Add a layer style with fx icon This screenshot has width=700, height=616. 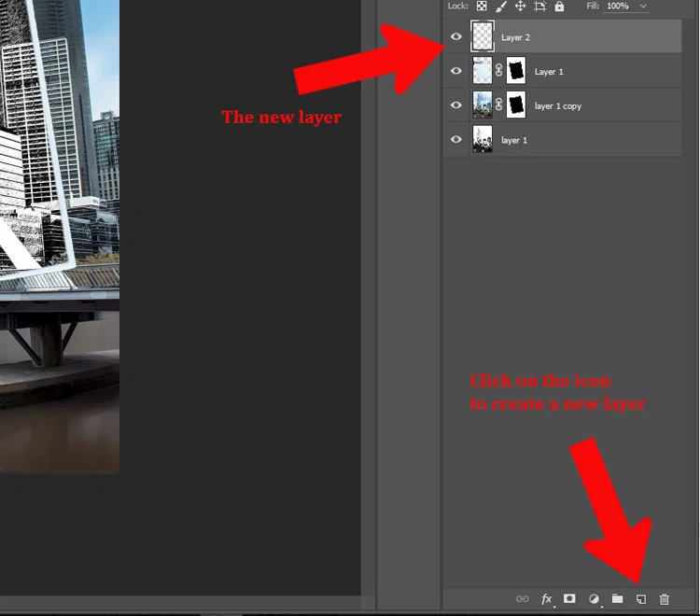[x=546, y=599]
